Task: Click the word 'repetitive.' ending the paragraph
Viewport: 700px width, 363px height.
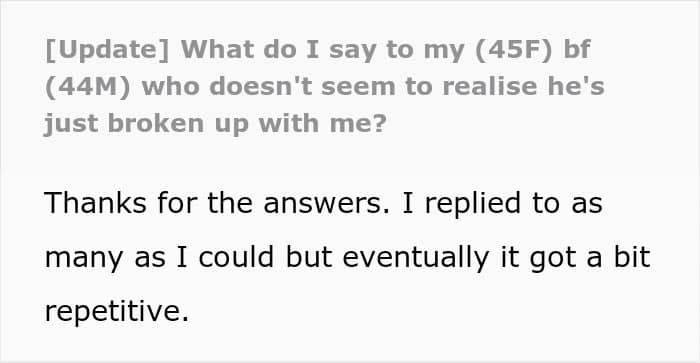Action: pyautogui.click(x=117, y=311)
